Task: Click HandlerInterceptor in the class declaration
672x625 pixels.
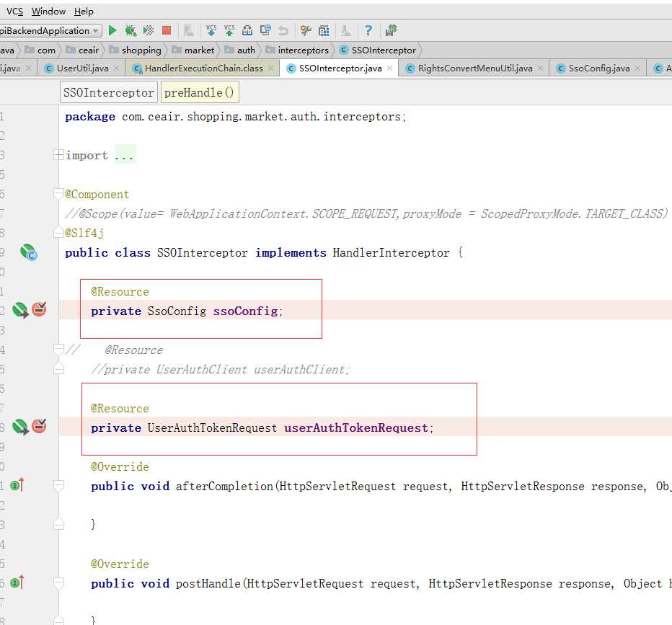Action: (x=392, y=253)
